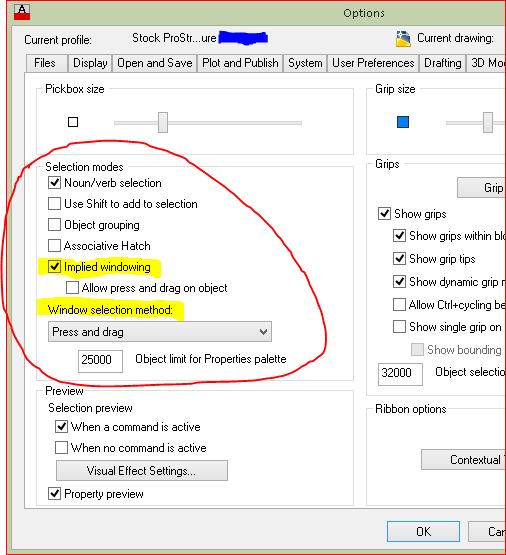Click the Current drawing file icon

(403, 39)
